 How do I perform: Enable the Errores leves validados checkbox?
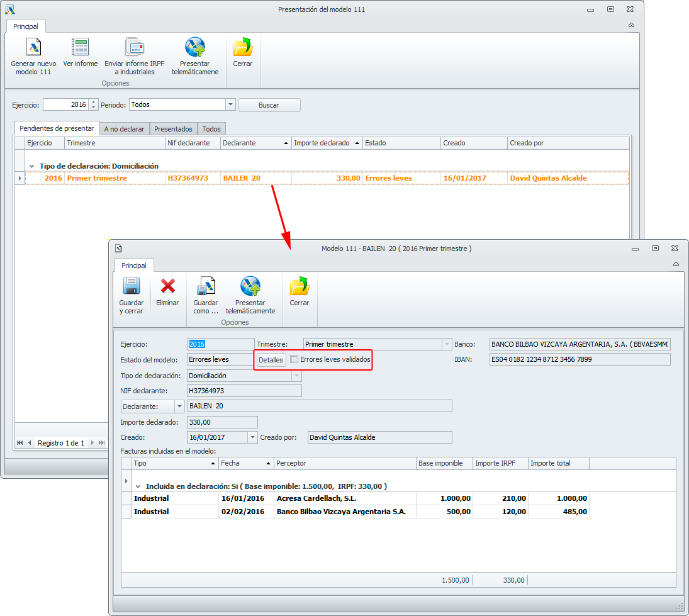[294, 359]
